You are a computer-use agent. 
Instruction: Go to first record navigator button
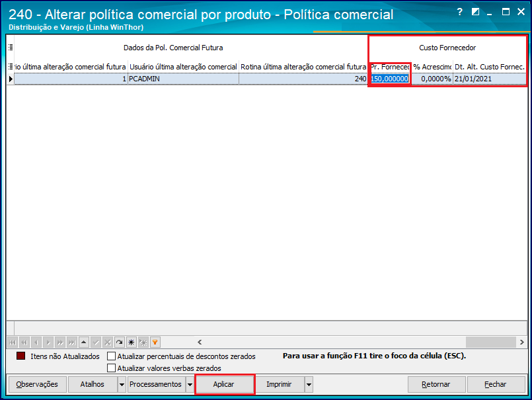tap(13, 342)
